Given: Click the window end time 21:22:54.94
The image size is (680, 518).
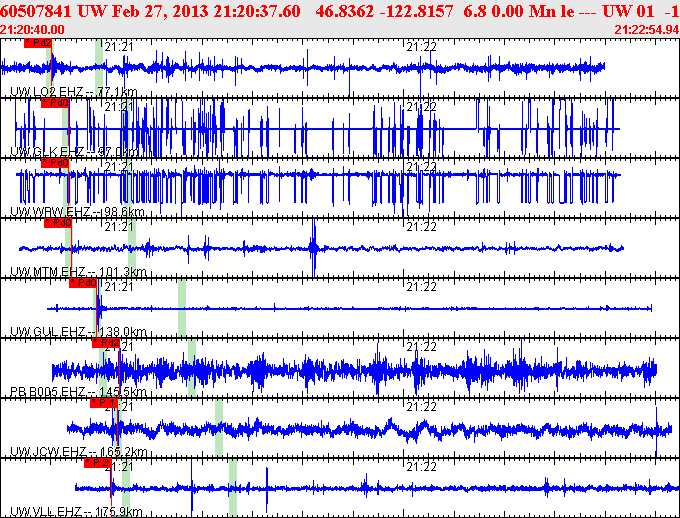Looking at the screenshot, I should pyautogui.click(x=647, y=30).
